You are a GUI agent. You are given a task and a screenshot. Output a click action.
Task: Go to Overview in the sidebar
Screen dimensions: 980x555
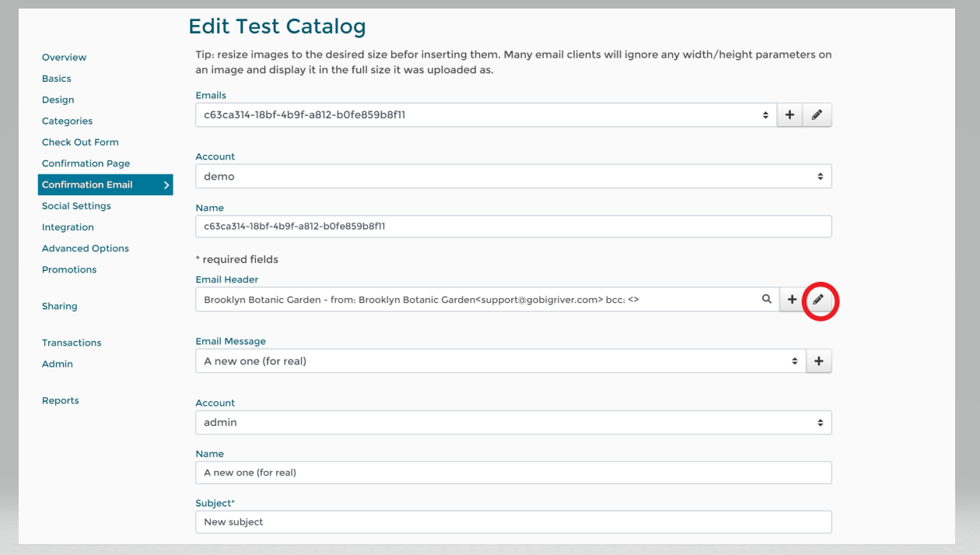(65, 58)
